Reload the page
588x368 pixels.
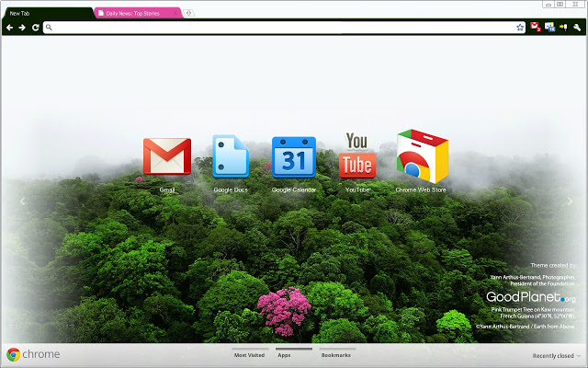tap(36, 28)
